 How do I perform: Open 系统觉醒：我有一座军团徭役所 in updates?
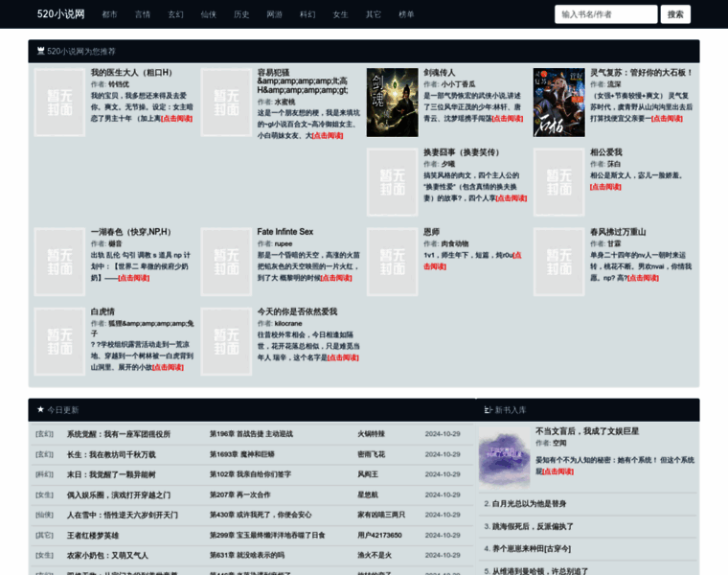(x=118, y=434)
